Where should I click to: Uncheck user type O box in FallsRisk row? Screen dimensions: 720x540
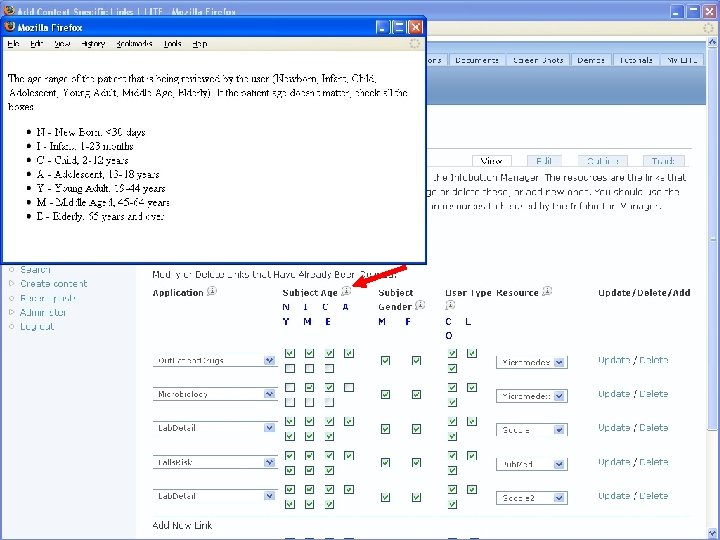[452, 470]
